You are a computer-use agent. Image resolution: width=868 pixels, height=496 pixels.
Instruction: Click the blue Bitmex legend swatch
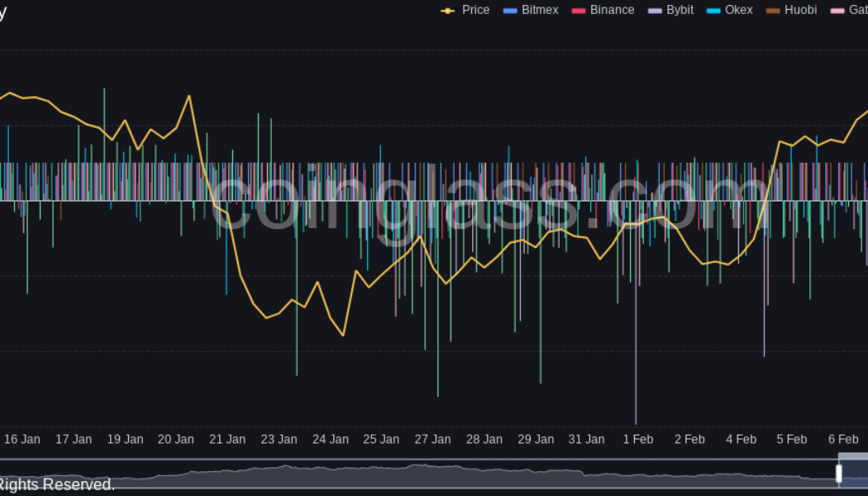510,11
